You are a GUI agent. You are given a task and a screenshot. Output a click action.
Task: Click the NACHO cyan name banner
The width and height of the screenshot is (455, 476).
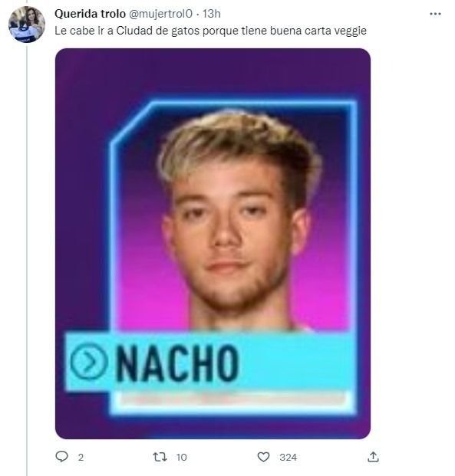click(210, 362)
